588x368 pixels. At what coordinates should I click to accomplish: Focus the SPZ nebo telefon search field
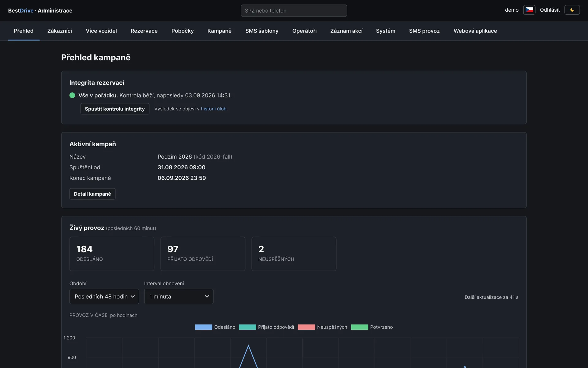[x=294, y=10]
